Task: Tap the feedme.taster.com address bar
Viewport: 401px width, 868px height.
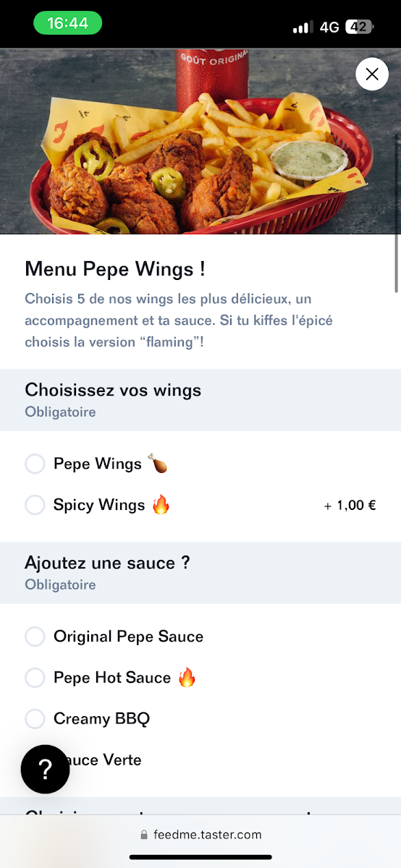Action: tap(200, 835)
